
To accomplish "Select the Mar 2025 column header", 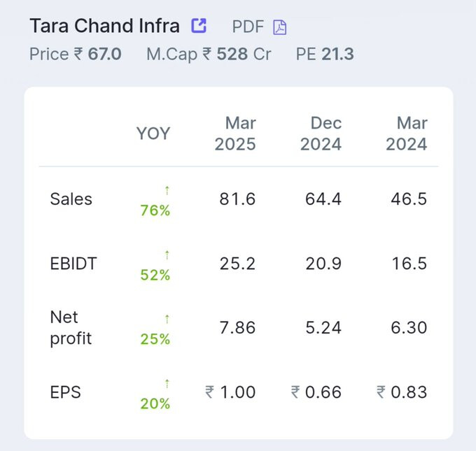I will [x=235, y=134].
